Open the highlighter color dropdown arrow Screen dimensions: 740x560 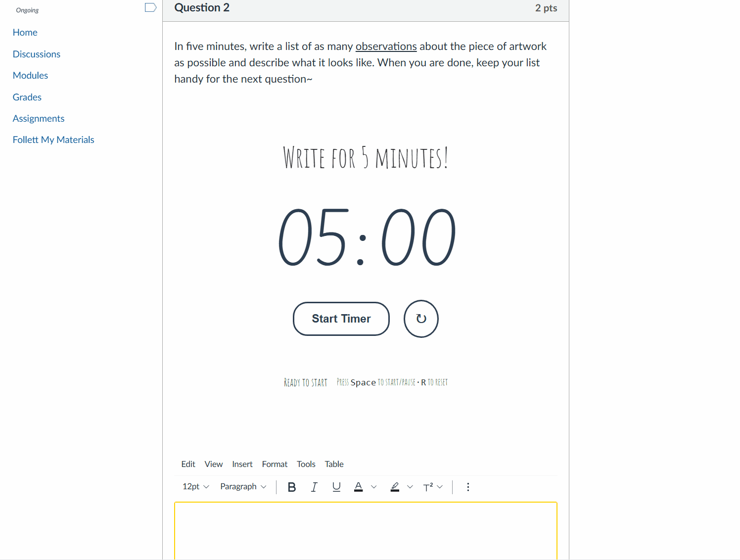tap(410, 487)
